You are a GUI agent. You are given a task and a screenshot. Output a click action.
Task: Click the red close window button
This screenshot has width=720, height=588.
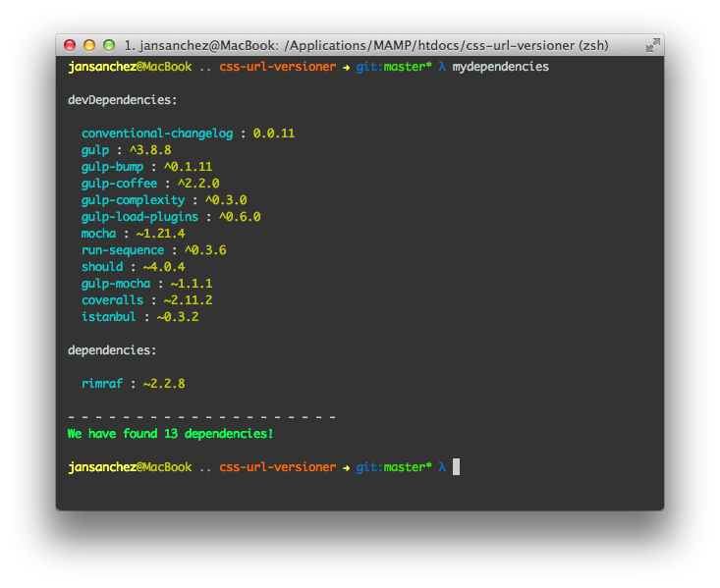point(70,45)
